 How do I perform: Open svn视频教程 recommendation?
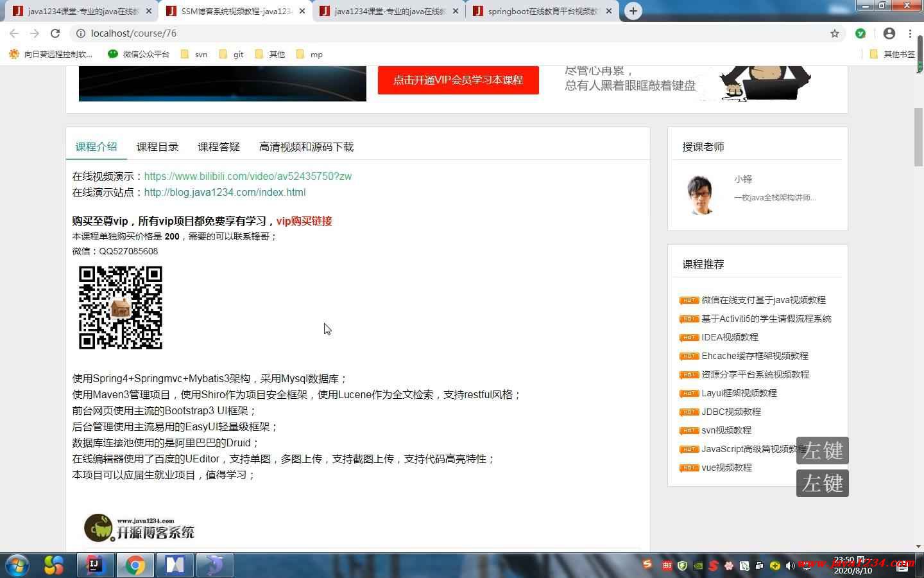pos(726,430)
